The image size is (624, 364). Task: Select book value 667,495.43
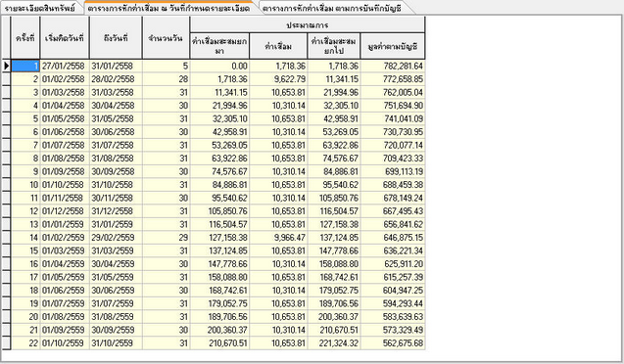pos(393,211)
